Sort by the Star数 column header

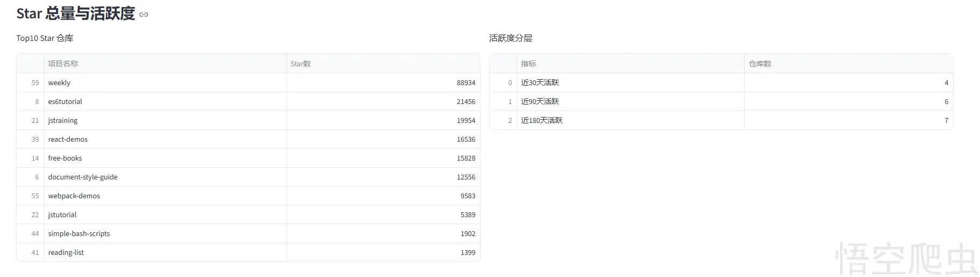point(301,64)
